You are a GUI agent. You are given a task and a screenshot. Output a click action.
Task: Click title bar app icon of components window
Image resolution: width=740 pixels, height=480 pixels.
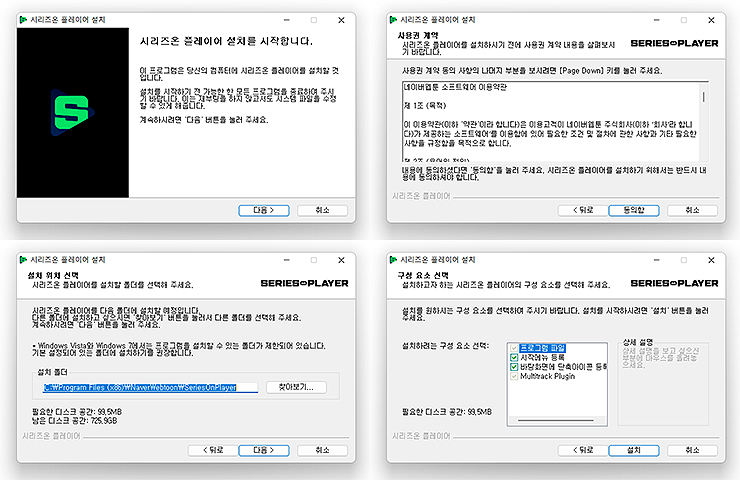tap(393, 260)
